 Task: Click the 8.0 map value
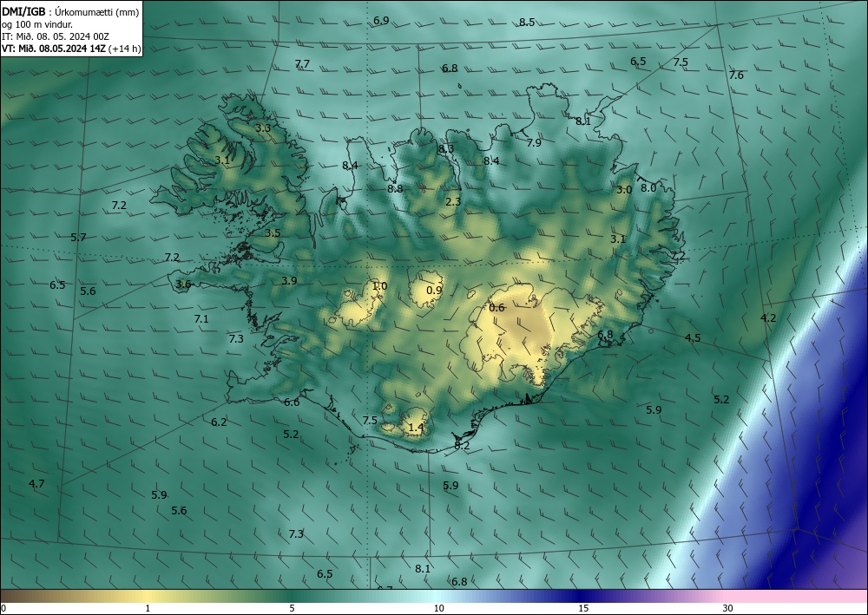tap(648, 187)
